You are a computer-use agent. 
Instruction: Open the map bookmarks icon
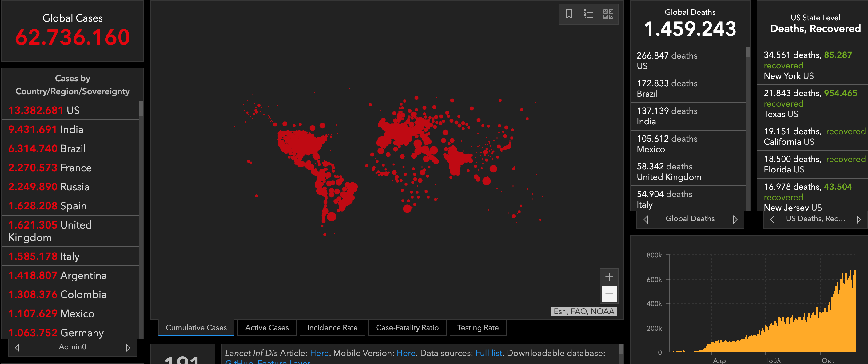pyautogui.click(x=569, y=14)
